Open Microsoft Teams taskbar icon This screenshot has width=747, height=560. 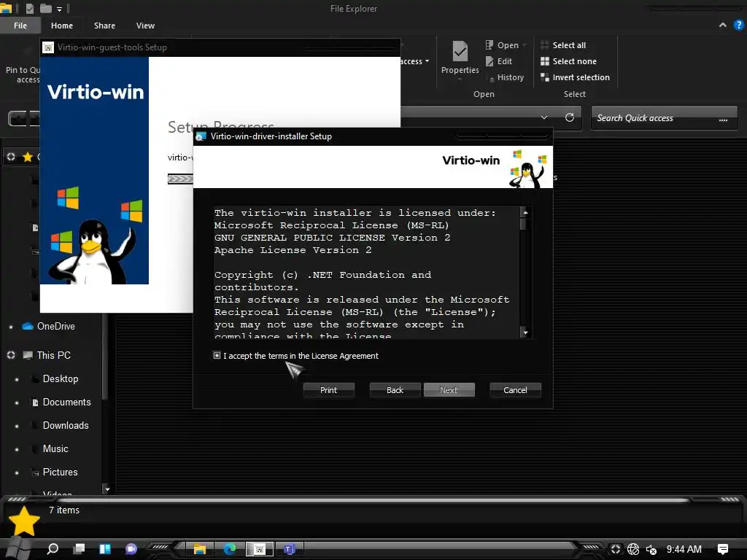[x=289, y=549]
